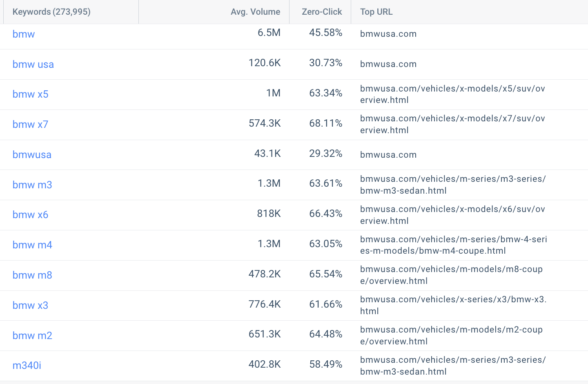Select the "bmw usa" keyword
Screen dimensions: 588x384
tap(33, 64)
